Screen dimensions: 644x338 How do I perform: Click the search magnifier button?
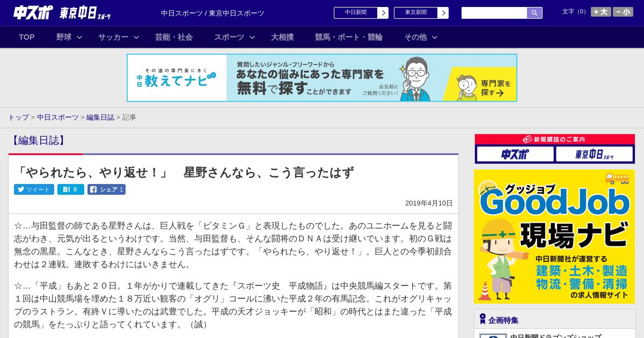(535, 13)
